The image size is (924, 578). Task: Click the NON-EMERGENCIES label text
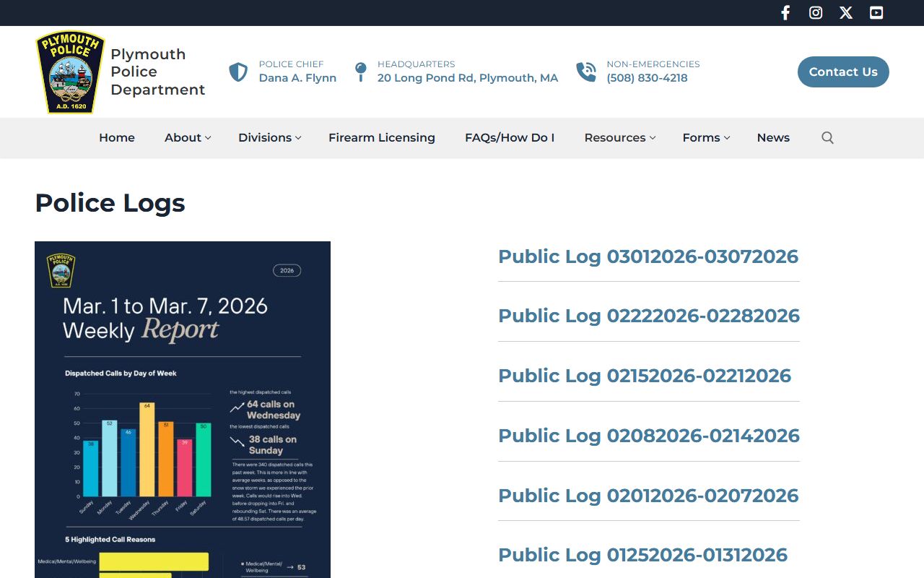pyautogui.click(x=653, y=64)
